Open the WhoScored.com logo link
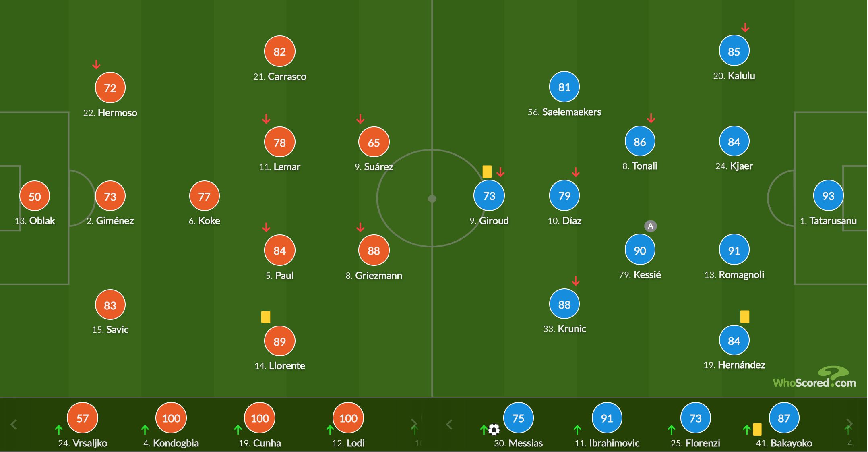868x452 pixels. (x=814, y=377)
